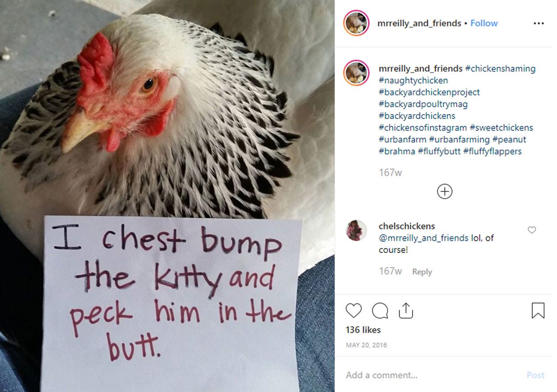Image resolution: width=557 pixels, height=392 pixels.
Task: Open the @mrreilly_and_friends mention in the comment
Action: click(423, 238)
